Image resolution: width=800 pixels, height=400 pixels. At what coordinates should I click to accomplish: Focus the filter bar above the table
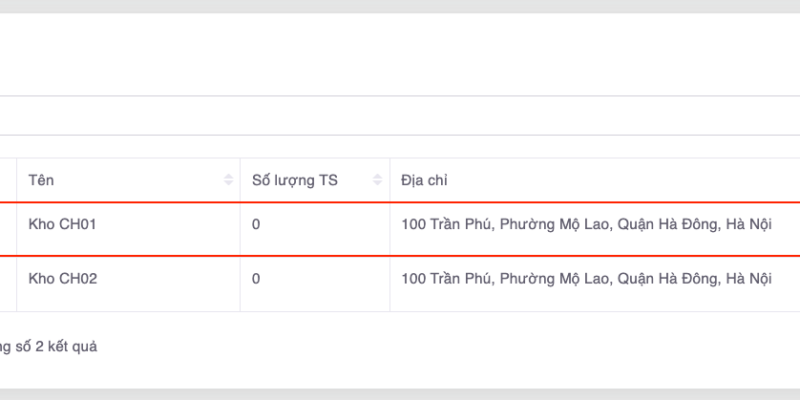pos(400,116)
